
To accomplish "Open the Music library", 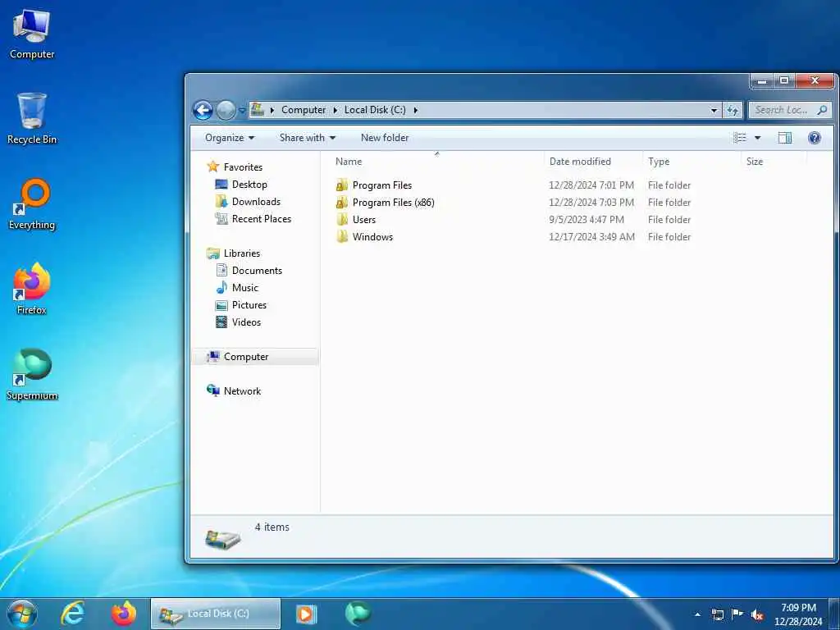I will coord(244,288).
